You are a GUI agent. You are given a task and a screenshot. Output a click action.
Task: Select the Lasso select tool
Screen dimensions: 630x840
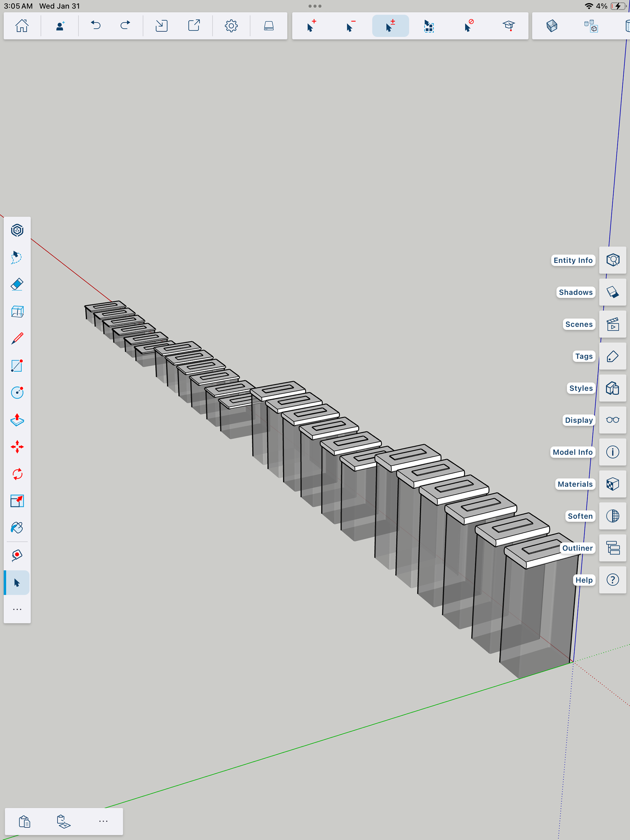coord(17,257)
